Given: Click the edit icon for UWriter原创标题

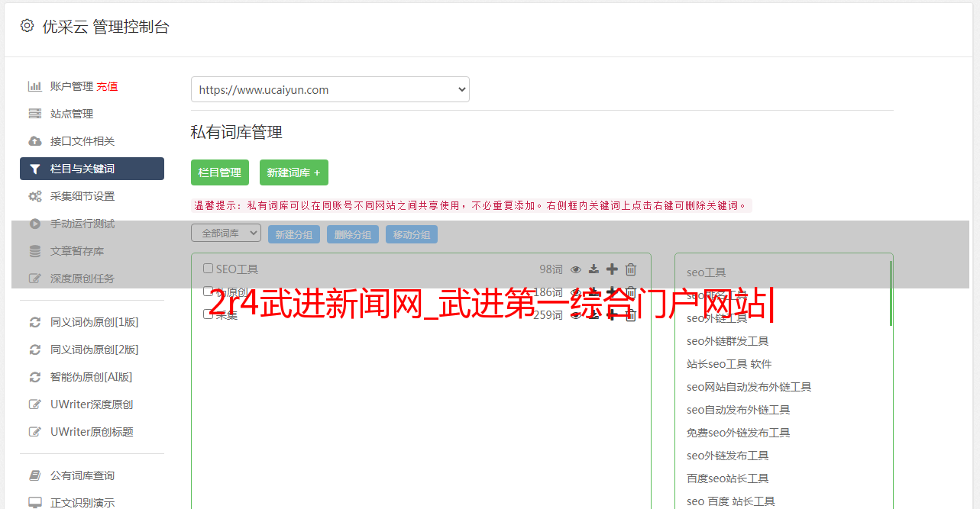Looking at the screenshot, I should [34, 432].
